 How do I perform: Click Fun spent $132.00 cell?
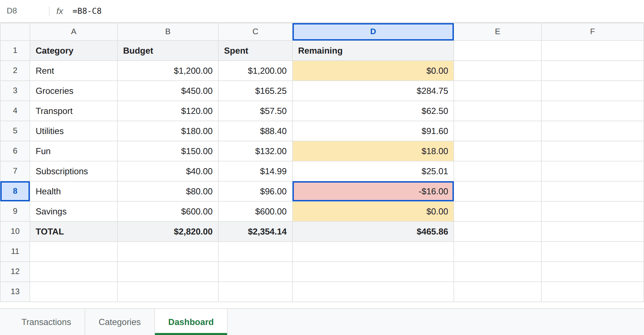[x=256, y=151]
